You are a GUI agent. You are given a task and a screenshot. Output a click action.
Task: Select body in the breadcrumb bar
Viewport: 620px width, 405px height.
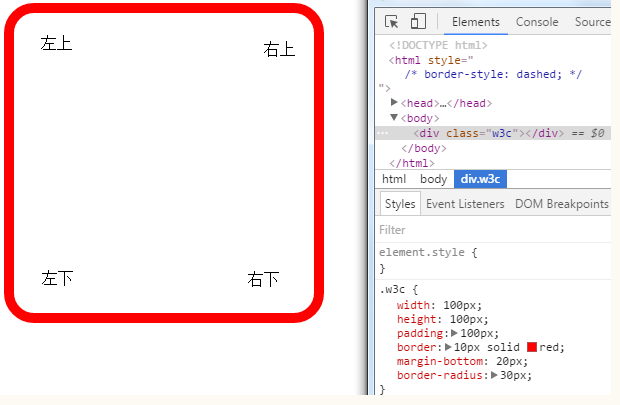point(433,179)
